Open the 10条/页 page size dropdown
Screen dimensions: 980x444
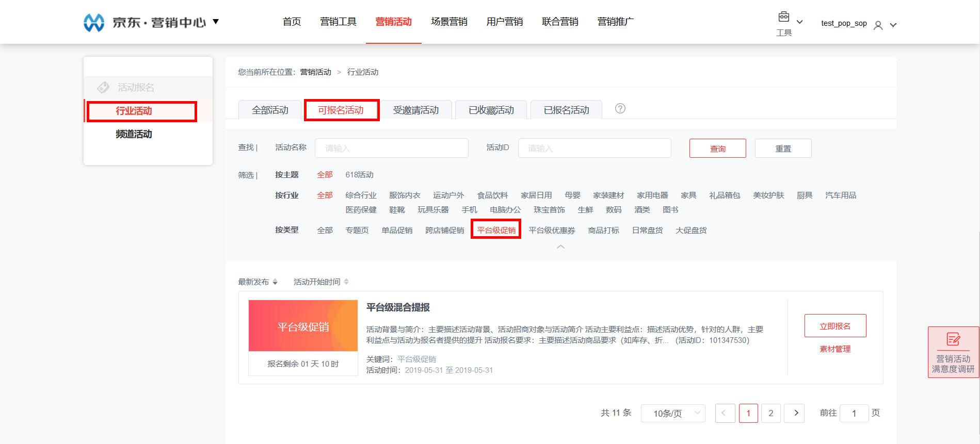point(673,413)
